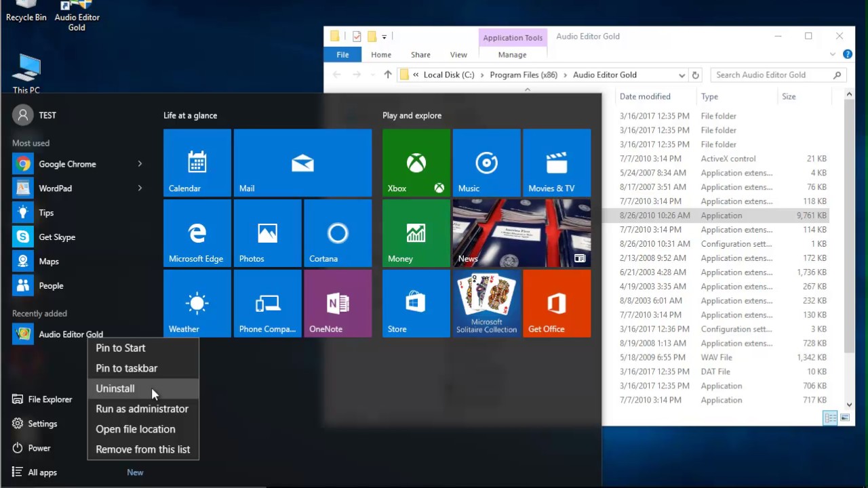
Task: Open Explorer help question mark
Action: (848, 54)
